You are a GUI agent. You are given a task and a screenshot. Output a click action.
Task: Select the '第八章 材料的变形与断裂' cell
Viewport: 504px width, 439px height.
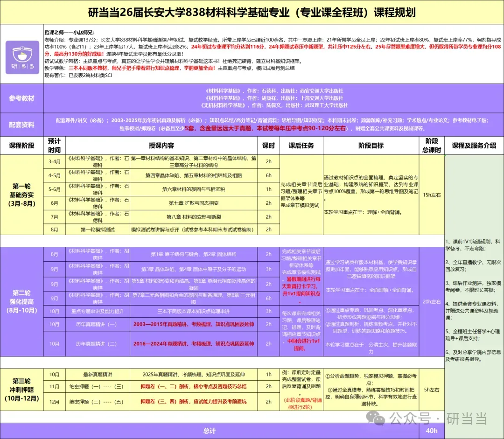[x=194, y=217]
